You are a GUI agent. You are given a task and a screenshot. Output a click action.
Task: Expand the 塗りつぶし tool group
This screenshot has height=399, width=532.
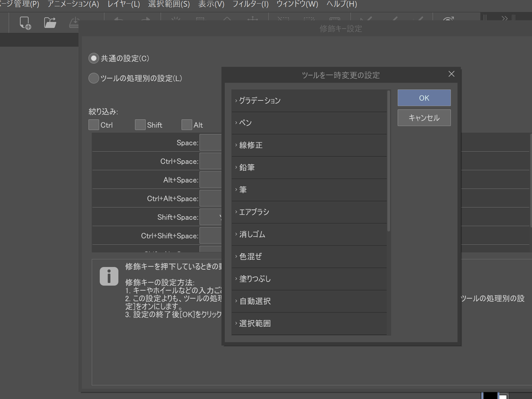(236, 279)
